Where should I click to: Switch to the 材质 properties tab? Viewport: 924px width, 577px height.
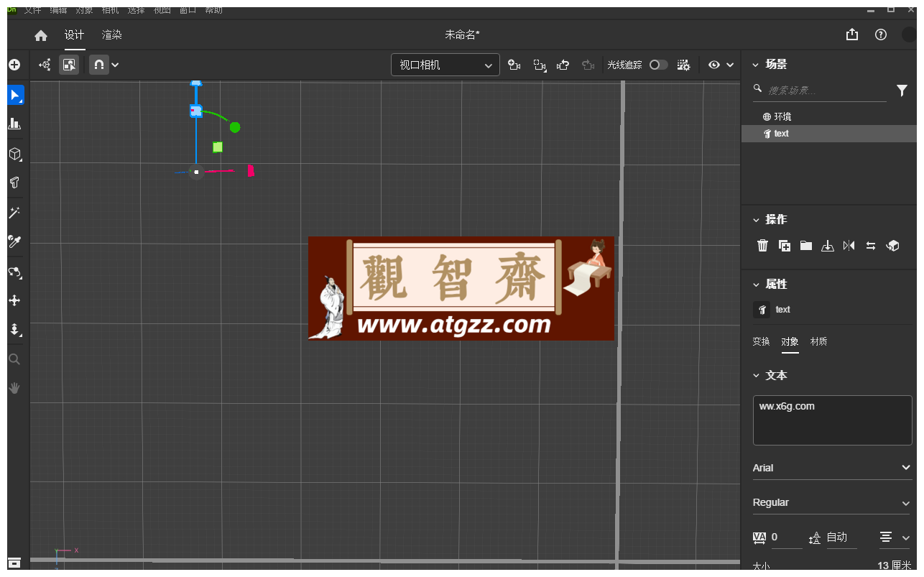[818, 341]
